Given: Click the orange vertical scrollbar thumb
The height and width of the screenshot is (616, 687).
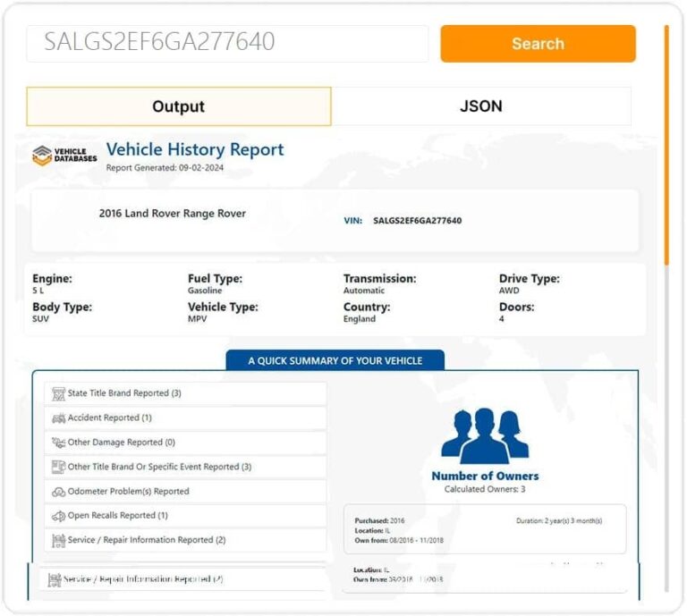Looking at the screenshot, I should [x=666, y=145].
